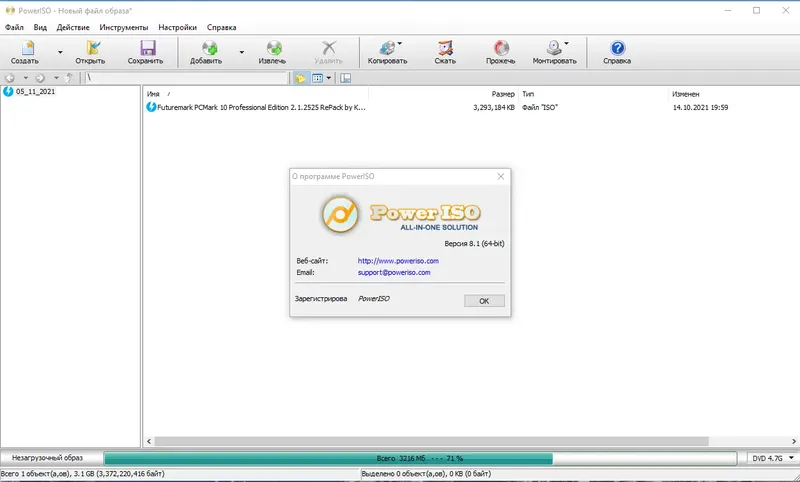Click the ISO file icon in list
The height and width of the screenshot is (482, 800).
[x=151, y=107]
